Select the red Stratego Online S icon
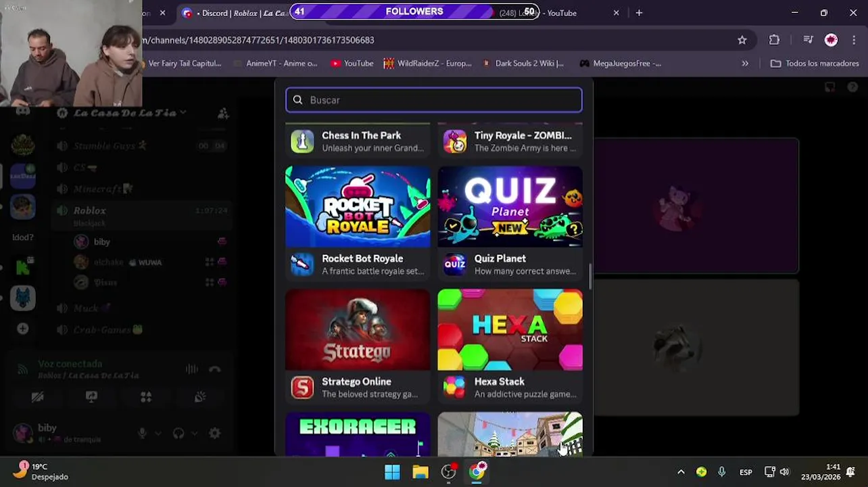Image resolution: width=868 pixels, height=487 pixels. click(302, 388)
